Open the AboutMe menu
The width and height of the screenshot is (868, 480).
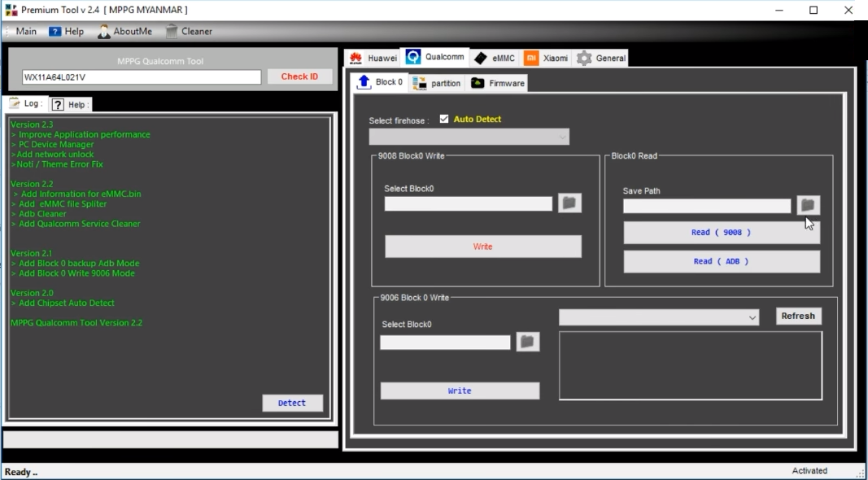tap(125, 32)
